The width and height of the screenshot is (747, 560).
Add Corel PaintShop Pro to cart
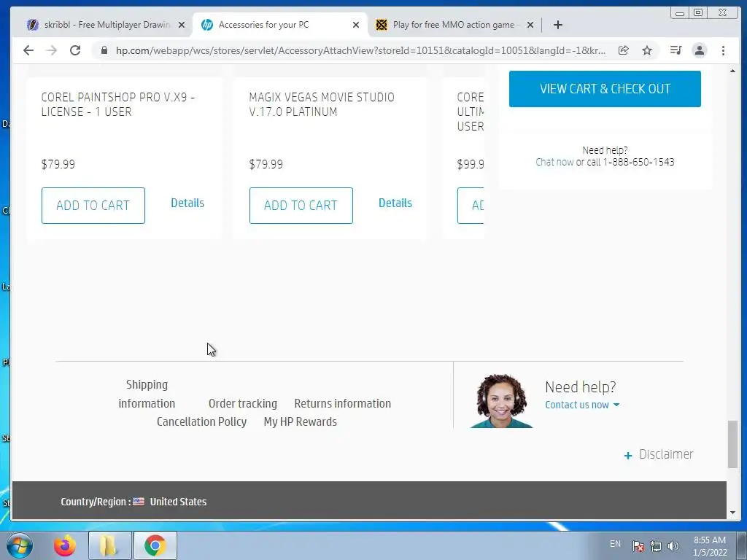tap(93, 205)
